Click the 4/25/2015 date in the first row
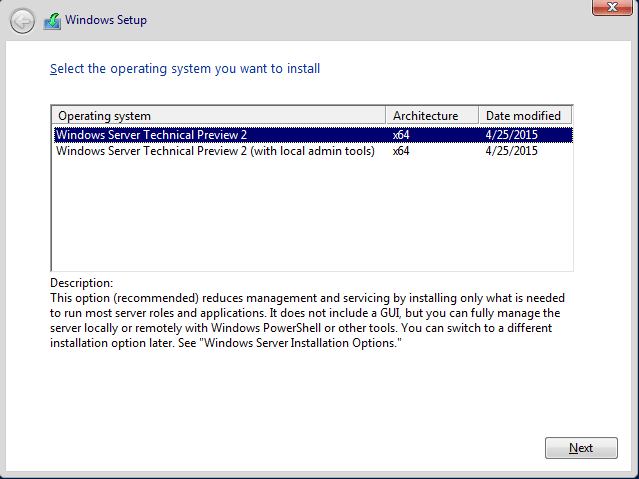This screenshot has height=479, width=639. (511, 135)
